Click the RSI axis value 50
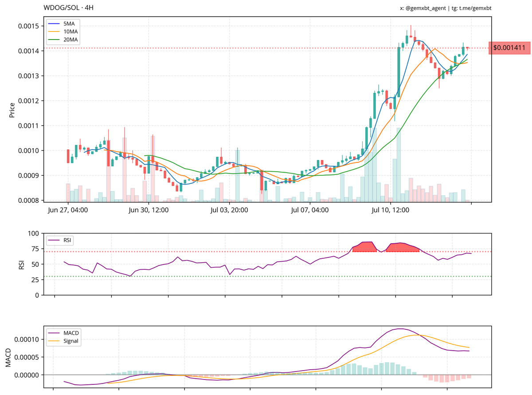 pos(35,264)
